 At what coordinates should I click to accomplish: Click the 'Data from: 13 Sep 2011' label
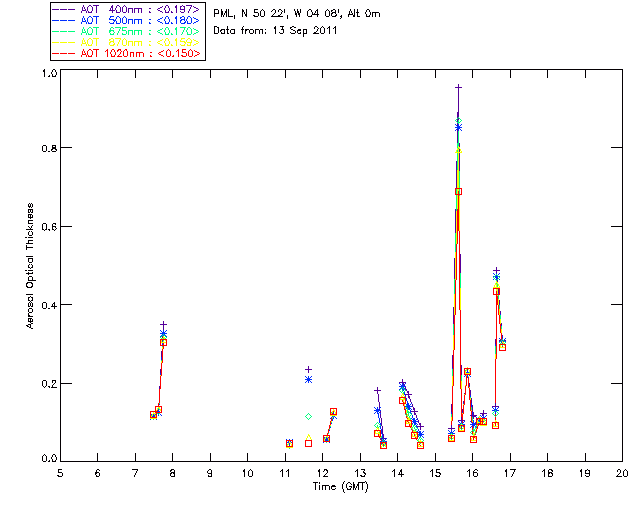[x=275, y=31]
